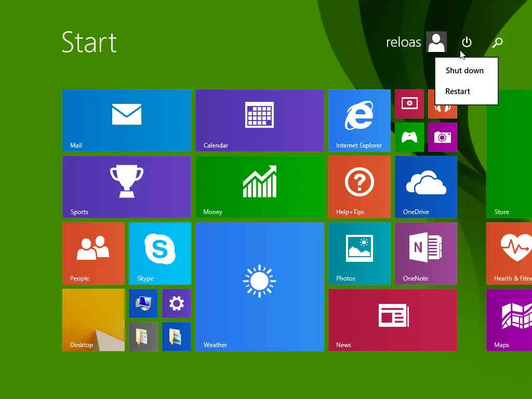
Task: Open the Desktop tile
Action: (94, 320)
